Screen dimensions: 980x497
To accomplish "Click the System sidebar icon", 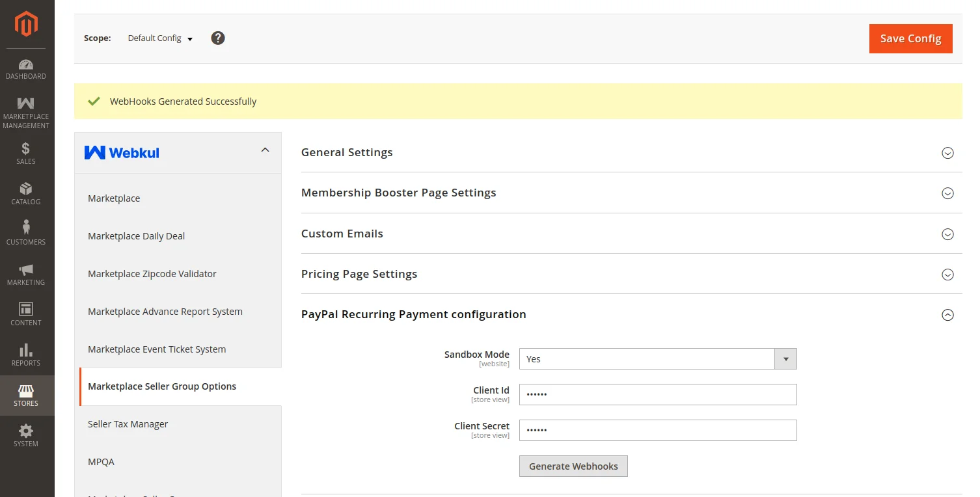I will click(x=26, y=435).
